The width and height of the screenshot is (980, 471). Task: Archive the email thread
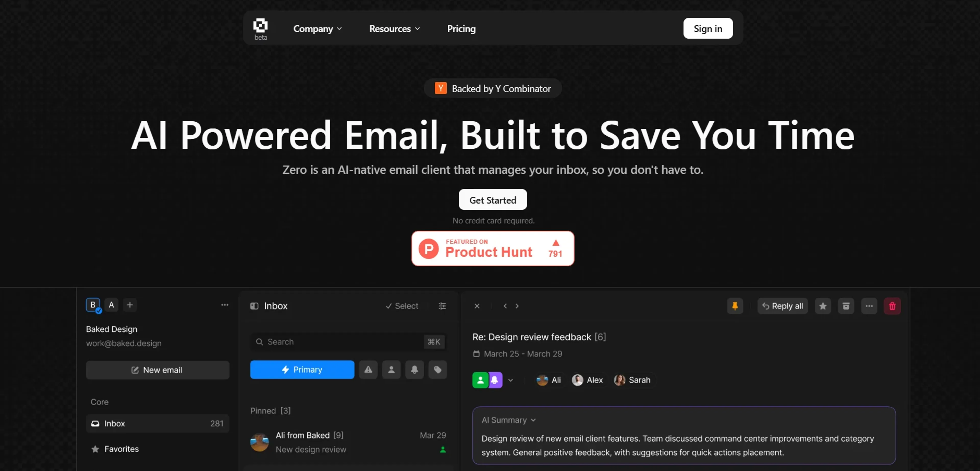pos(846,306)
